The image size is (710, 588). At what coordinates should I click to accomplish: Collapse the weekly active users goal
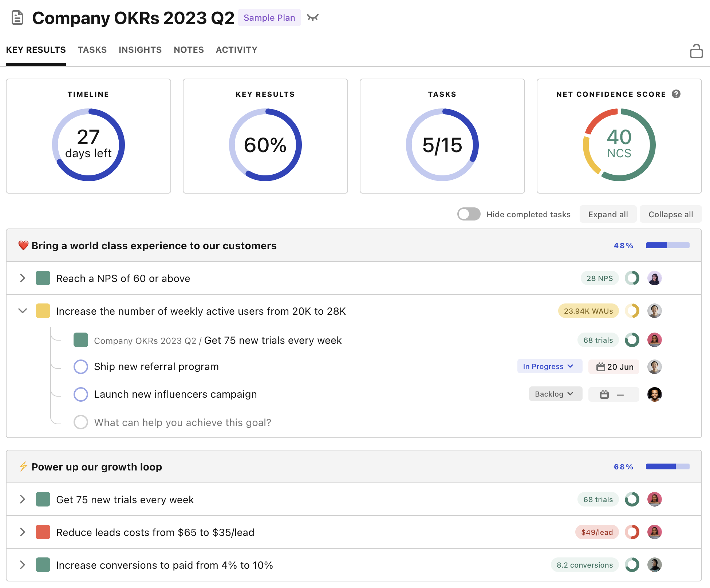pyautogui.click(x=23, y=311)
